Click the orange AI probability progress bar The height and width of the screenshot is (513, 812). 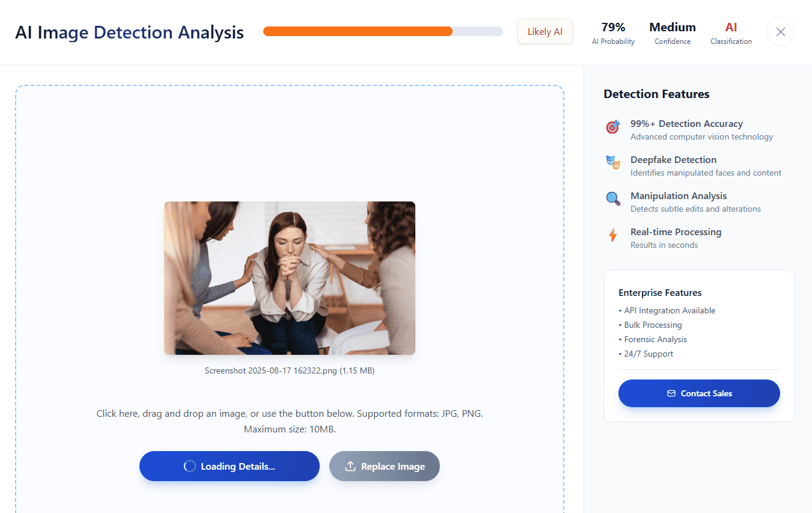tap(383, 31)
